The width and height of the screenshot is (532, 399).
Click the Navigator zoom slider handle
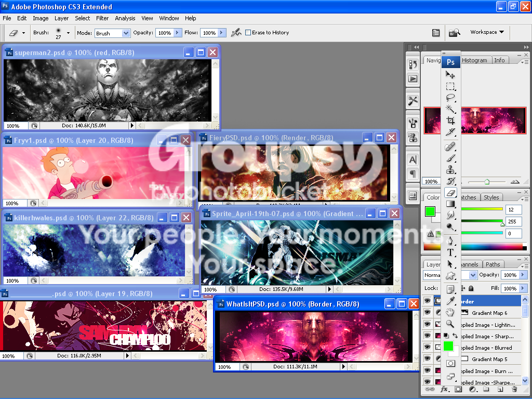tap(487, 182)
